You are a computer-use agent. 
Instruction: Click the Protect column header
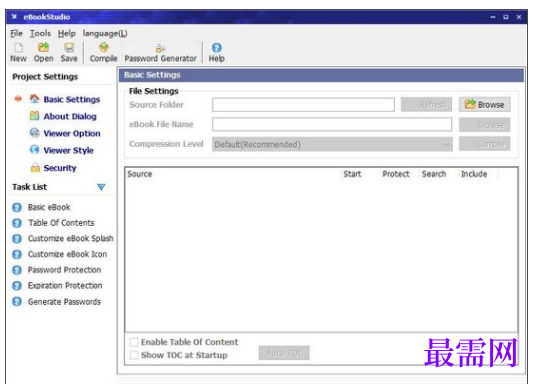[396, 174]
